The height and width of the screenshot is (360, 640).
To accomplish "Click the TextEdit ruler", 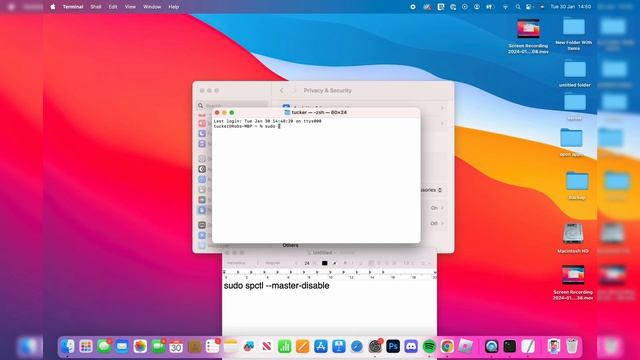I will (x=330, y=274).
